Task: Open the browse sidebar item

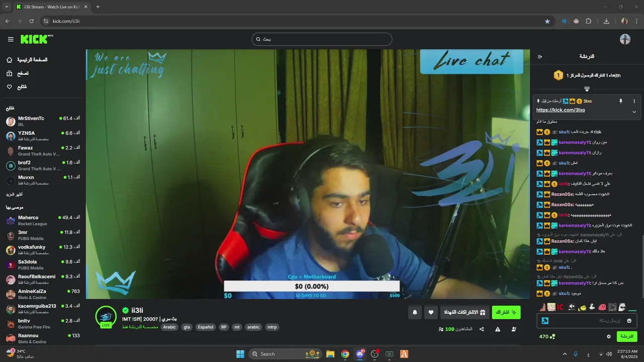Action: [x=18, y=73]
